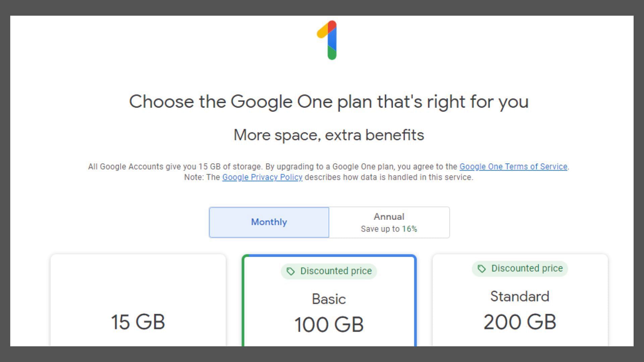Click the 'Choose the Google One plan' heading
This screenshot has width=644, height=362.
329,102
